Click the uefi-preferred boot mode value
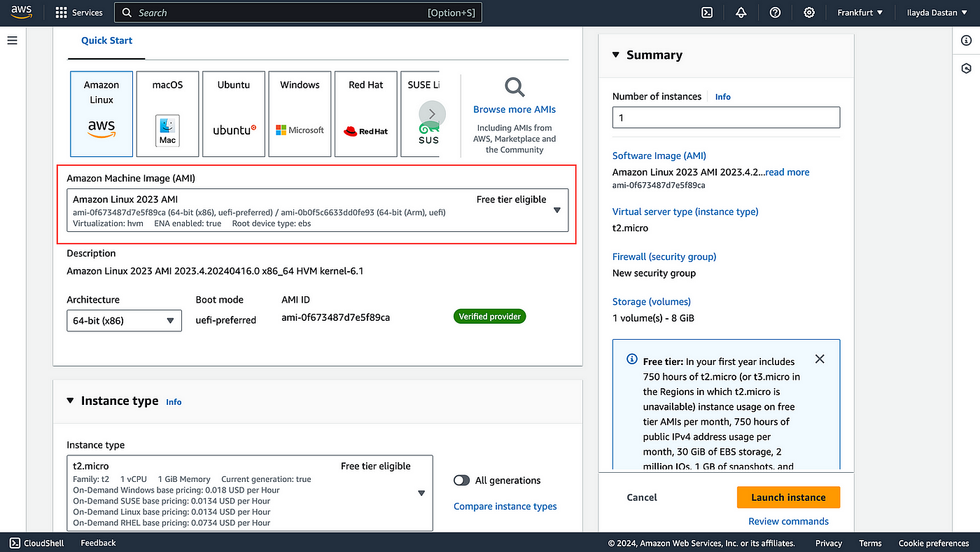The height and width of the screenshot is (552, 980). coord(226,320)
